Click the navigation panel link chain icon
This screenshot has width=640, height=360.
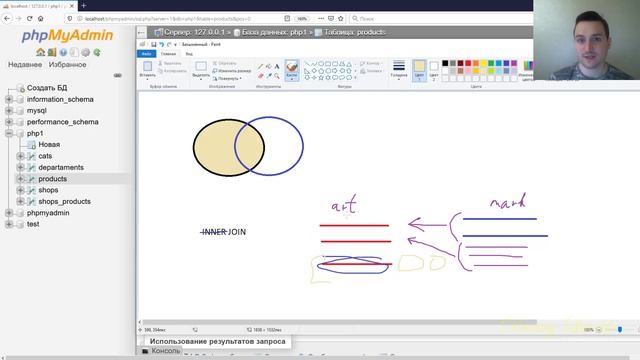point(118,76)
